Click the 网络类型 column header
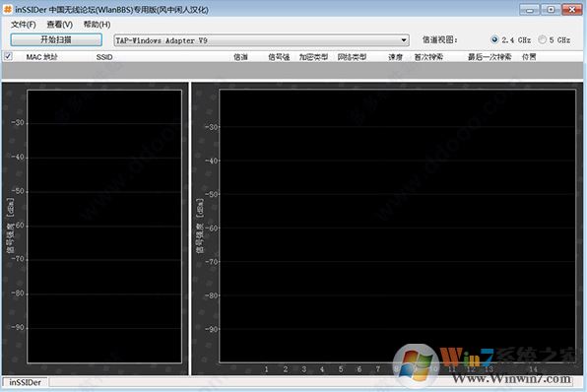This screenshot has height=392, width=587. 352,57
